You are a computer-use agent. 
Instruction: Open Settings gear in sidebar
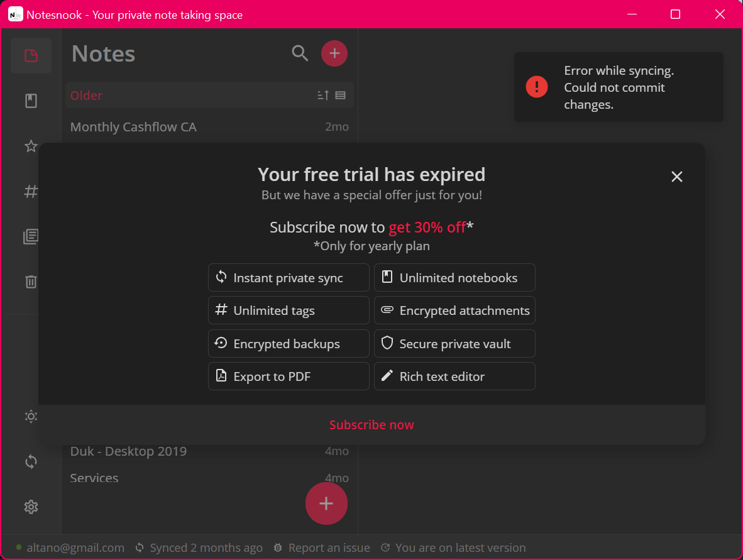point(31,507)
